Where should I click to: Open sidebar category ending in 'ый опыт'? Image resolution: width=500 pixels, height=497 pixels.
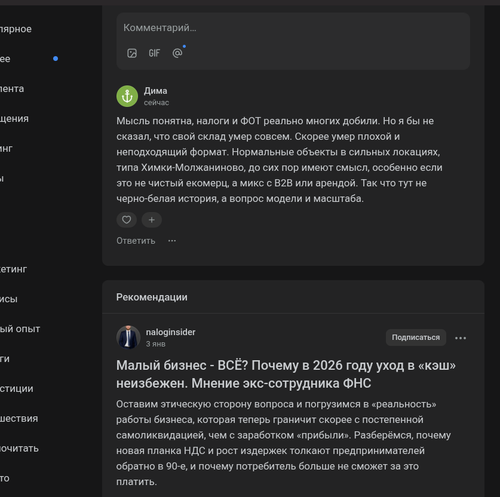pos(20,329)
